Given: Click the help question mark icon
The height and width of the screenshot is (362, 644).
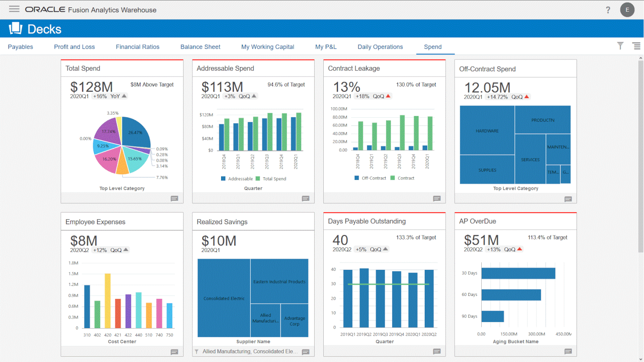Looking at the screenshot, I should click(608, 10).
